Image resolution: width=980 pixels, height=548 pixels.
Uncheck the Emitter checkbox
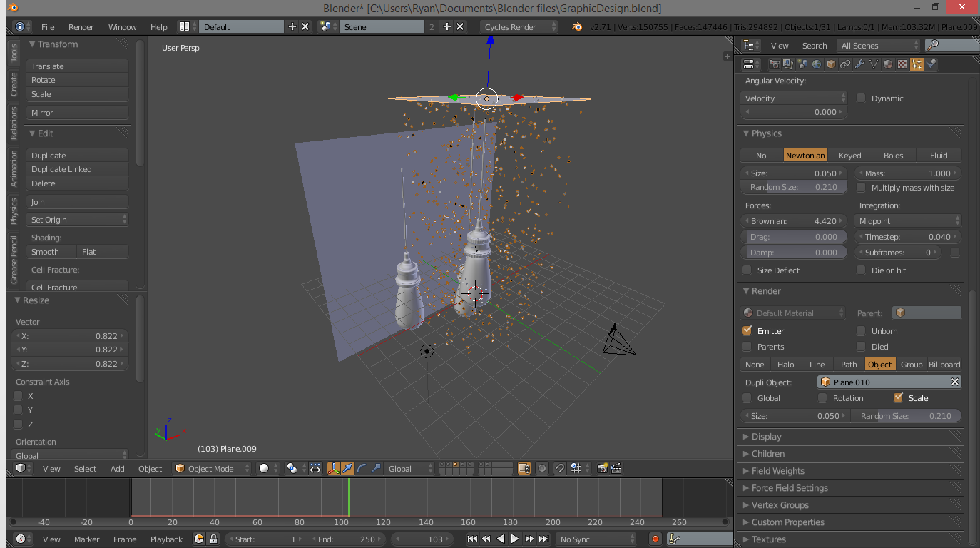[x=747, y=330]
